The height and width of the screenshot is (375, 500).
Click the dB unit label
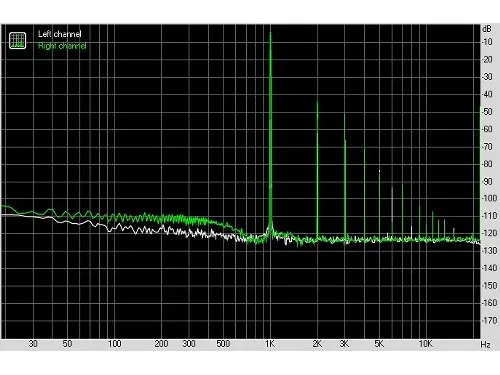point(487,29)
